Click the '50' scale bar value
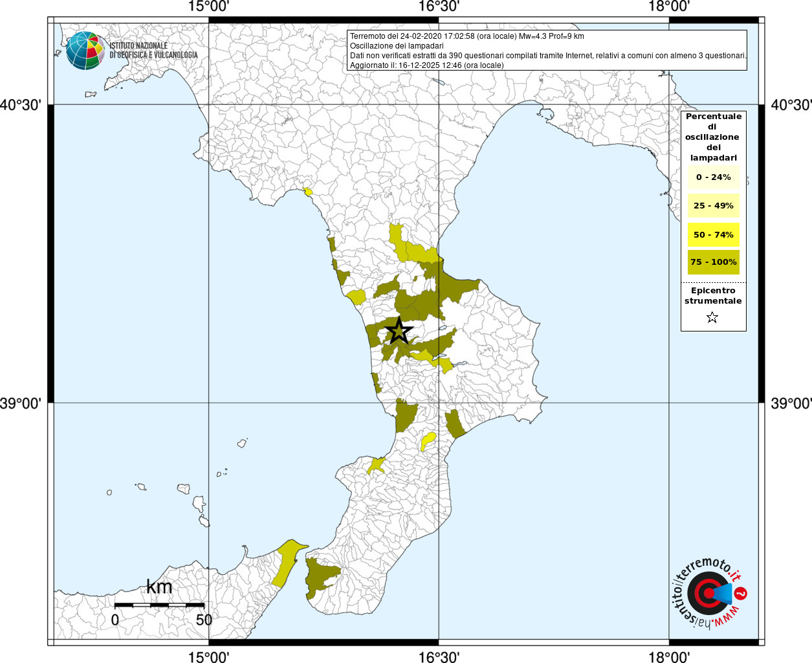Image resolution: width=812 pixels, height=663 pixels. (204, 620)
